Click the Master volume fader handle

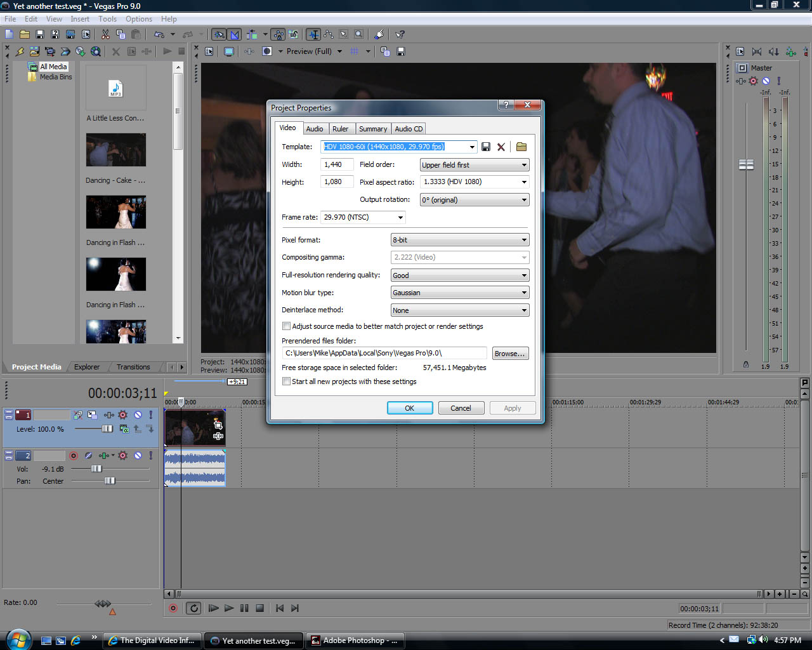coord(746,165)
